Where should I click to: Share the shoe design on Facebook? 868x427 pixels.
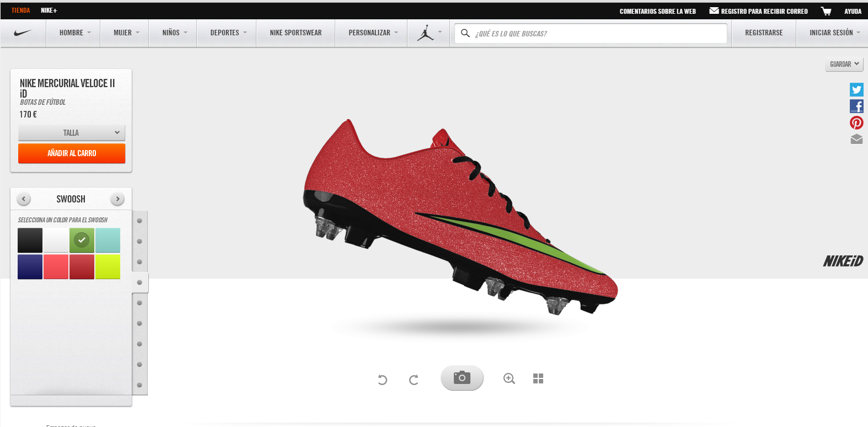(856, 106)
